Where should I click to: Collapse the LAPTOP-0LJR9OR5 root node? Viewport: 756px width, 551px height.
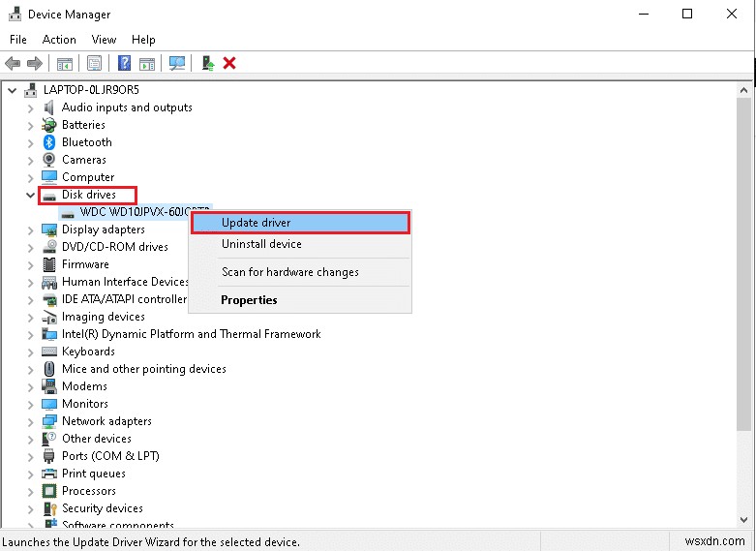[13, 90]
